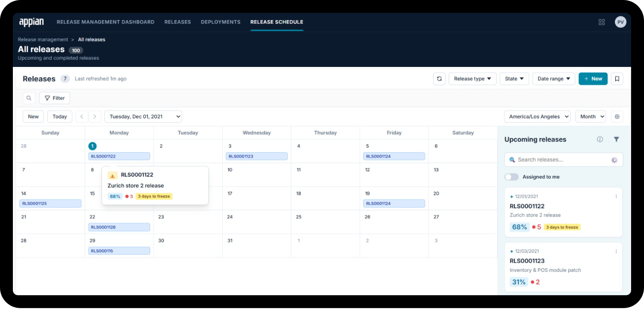Open more options for RLS0001123 card
Image resolution: width=644 pixels, height=309 pixels.
tap(616, 251)
